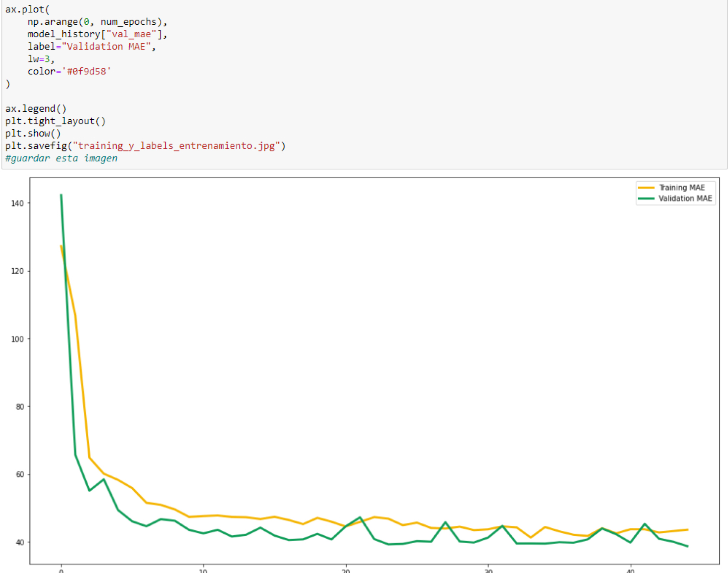This screenshot has height=573, width=728.
Task: Click the plt.show() line
Action: tap(33, 134)
